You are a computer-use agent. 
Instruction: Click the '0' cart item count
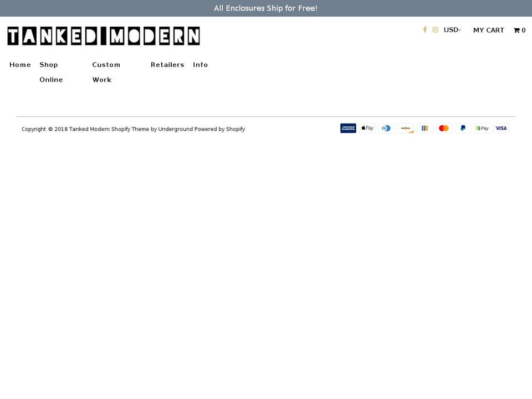[524, 30]
